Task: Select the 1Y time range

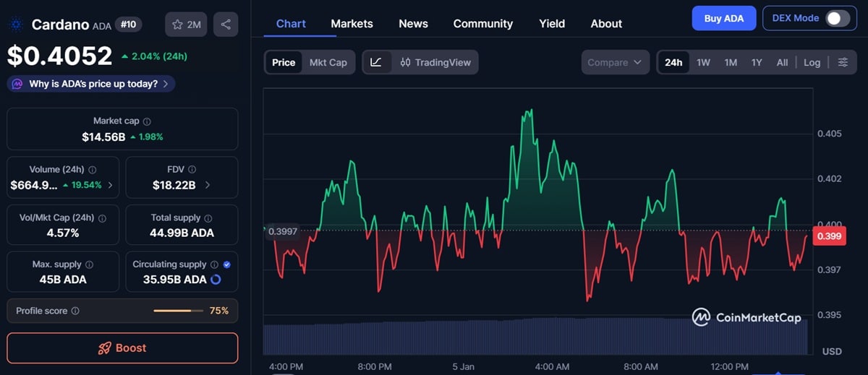Action: point(757,62)
